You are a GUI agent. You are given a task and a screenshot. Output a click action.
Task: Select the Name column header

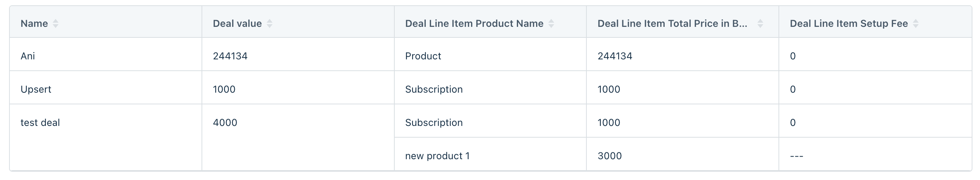(106, 22)
